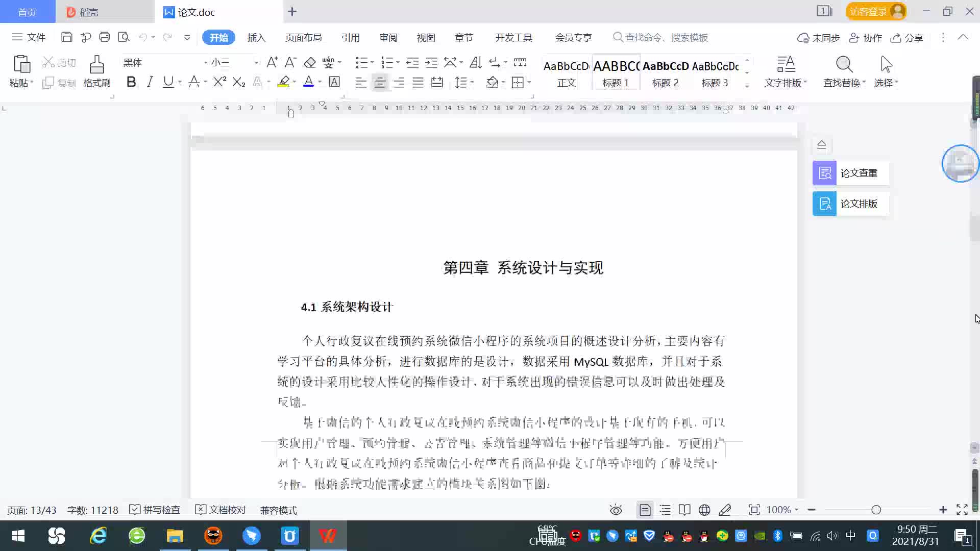This screenshot has height=551, width=980.
Task: Switch to the 插入 tab
Action: (256, 37)
